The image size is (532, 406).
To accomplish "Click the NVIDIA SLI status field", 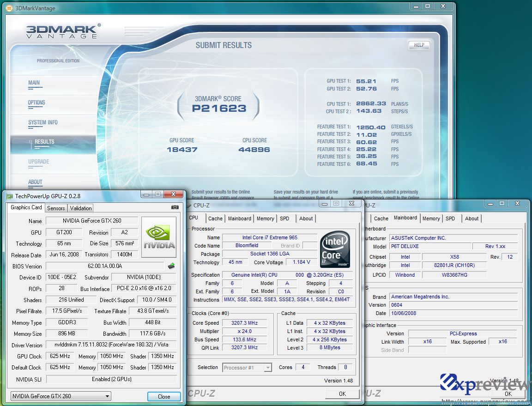I will click(x=112, y=379).
